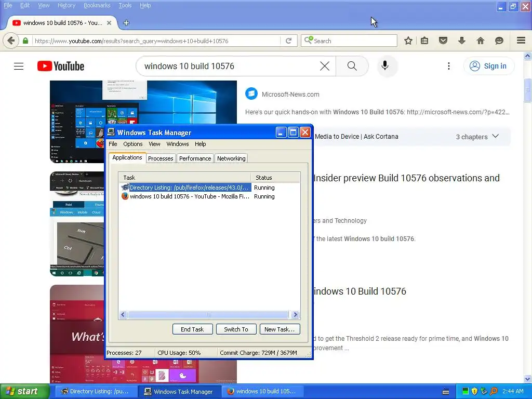Go to the Firefox home icon
This screenshot has height=399, width=532.
(481, 41)
